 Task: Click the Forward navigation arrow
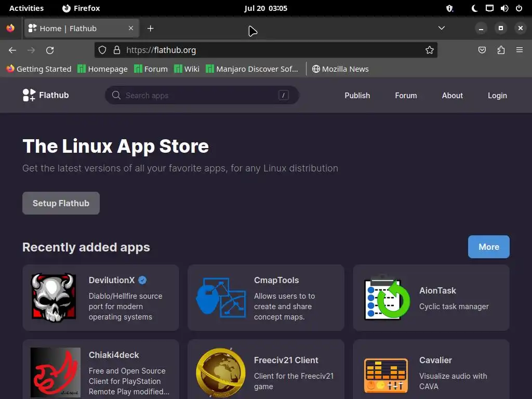[x=31, y=50]
